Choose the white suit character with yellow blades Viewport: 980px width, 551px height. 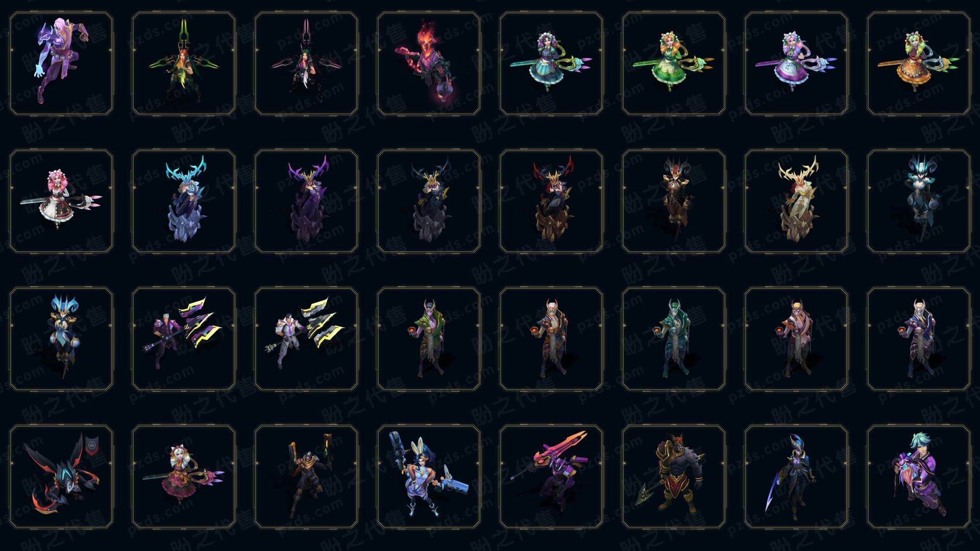[306, 339]
